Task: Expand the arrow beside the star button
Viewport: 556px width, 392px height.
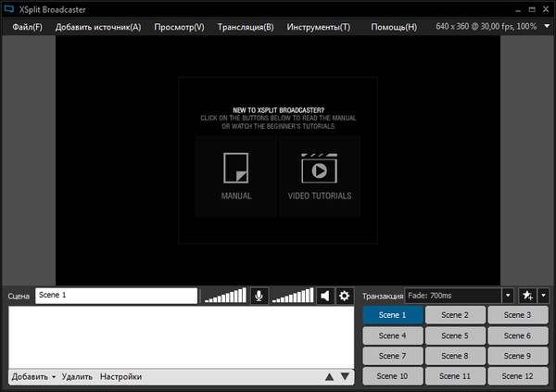Action: [x=543, y=296]
